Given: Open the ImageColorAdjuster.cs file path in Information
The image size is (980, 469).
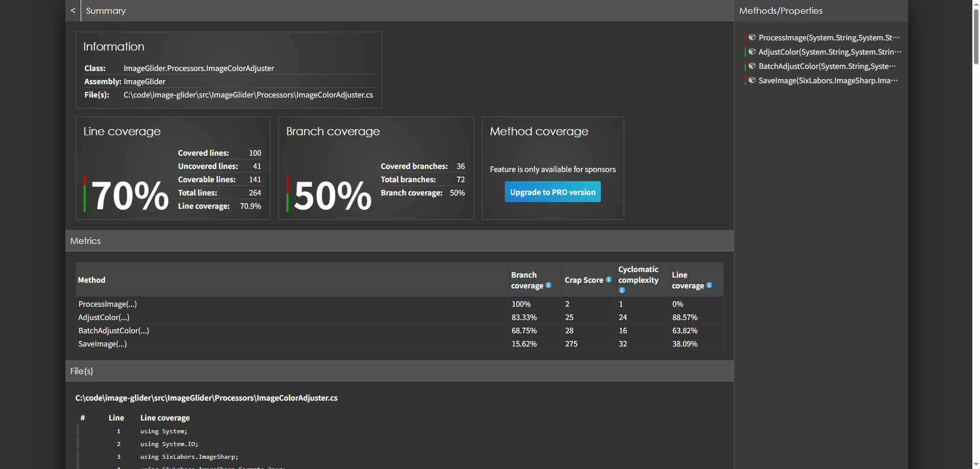Looking at the screenshot, I should 248,95.
